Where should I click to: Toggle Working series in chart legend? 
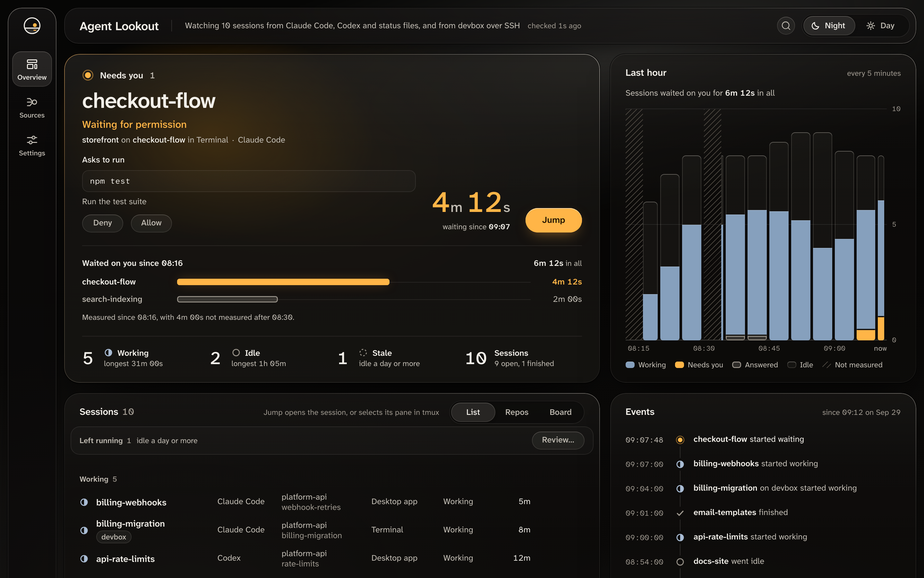tap(646, 365)
